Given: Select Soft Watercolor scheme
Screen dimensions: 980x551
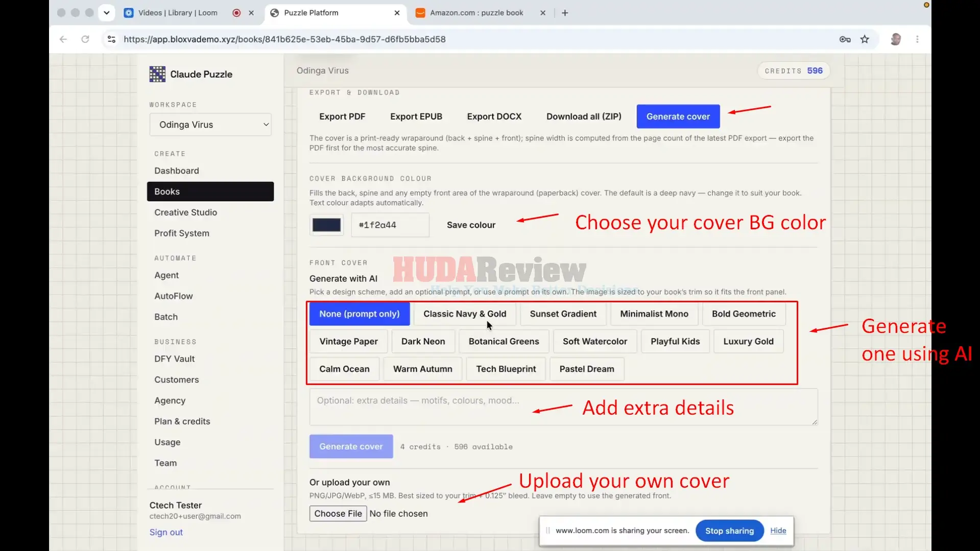Looking at the screenshot, I should 595,342.
